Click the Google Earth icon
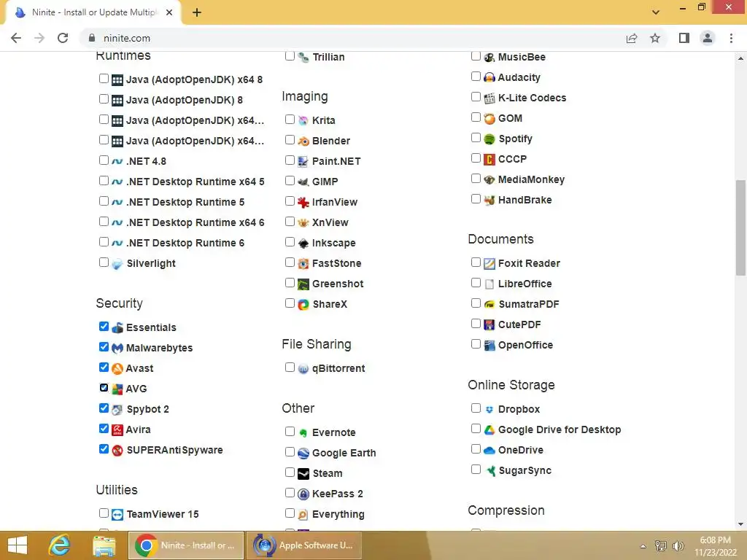 [x=303, y=454]
